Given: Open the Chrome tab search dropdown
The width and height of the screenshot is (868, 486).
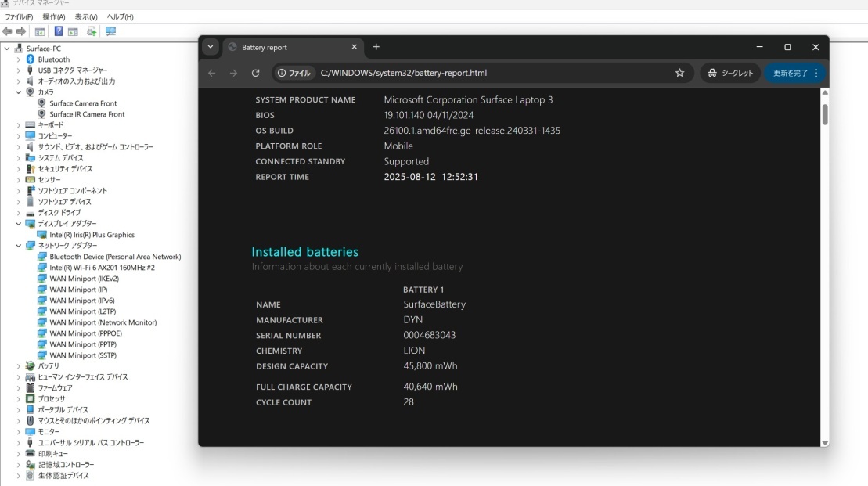Looking at the screenshot, I should tap(210, 47).
